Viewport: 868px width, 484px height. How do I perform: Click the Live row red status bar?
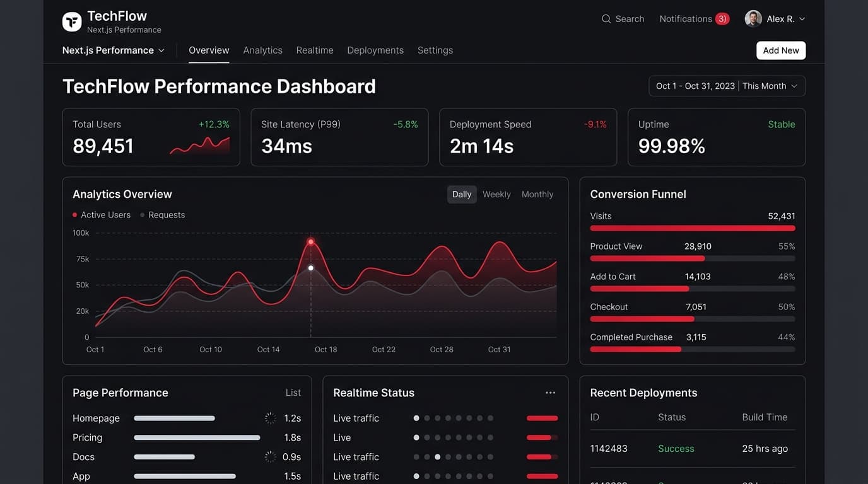(542, 437)
